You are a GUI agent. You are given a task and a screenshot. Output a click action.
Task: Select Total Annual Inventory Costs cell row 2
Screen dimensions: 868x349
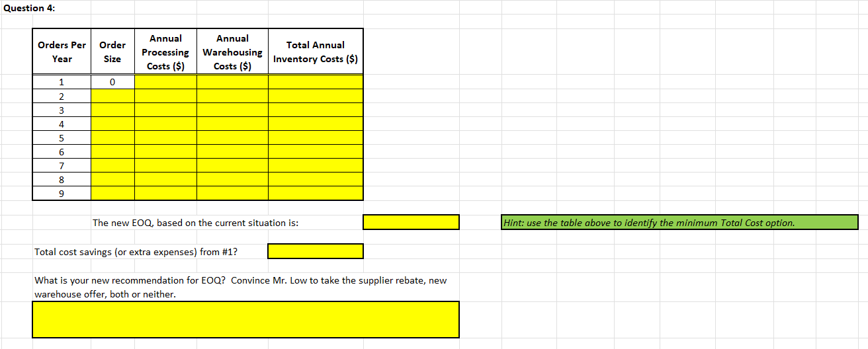click(x=316, y=96)
